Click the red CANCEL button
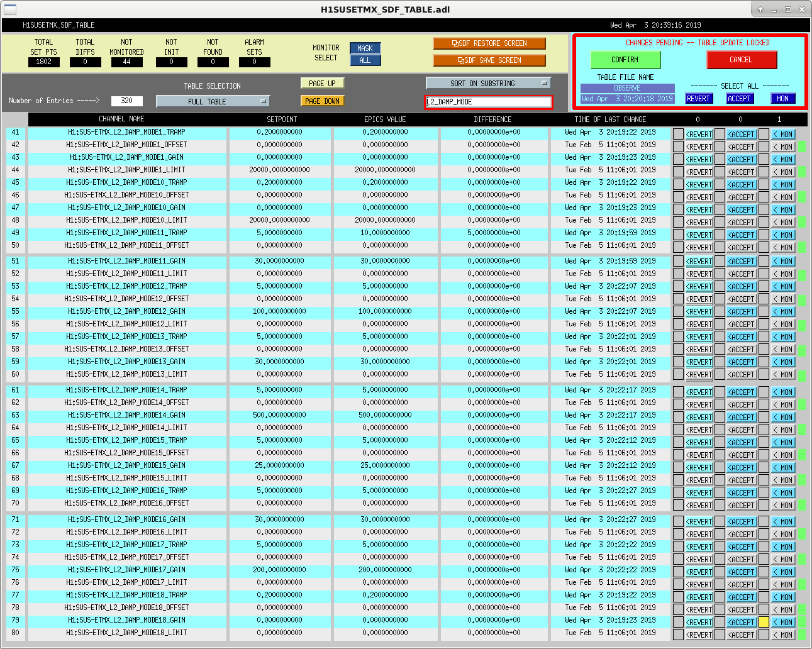 click(x=742, y=60)
